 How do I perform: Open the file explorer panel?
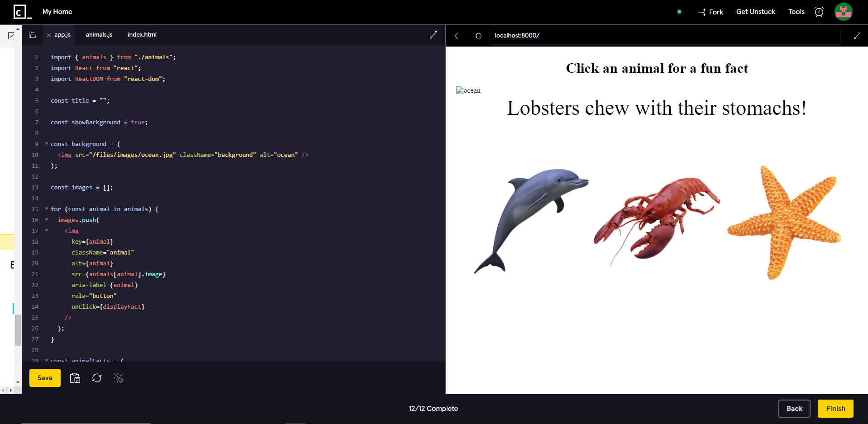click(32, 35)
